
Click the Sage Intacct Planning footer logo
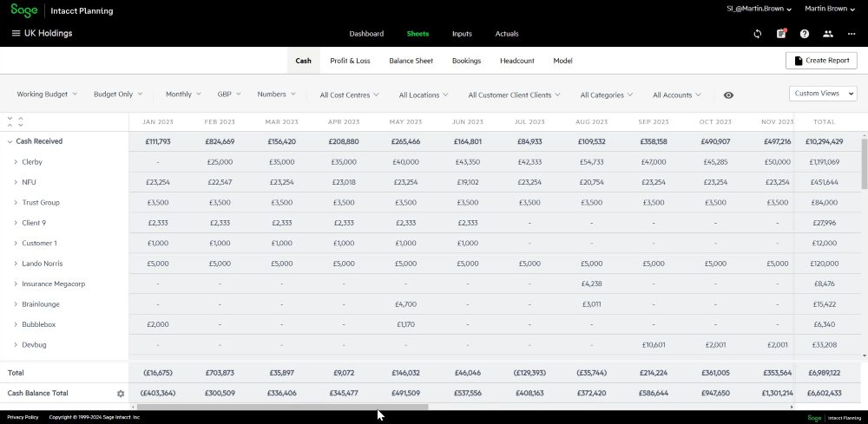click(834, 417)
